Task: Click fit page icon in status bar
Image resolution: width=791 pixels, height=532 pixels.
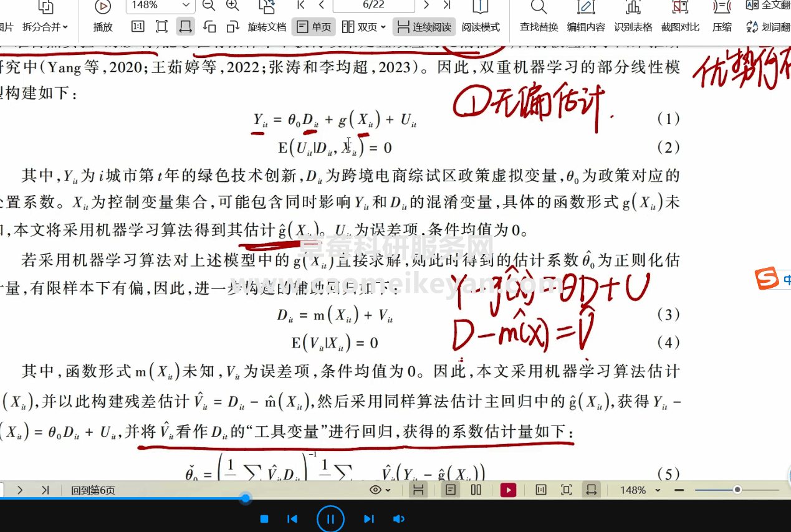Action: (x=566, y=490)
